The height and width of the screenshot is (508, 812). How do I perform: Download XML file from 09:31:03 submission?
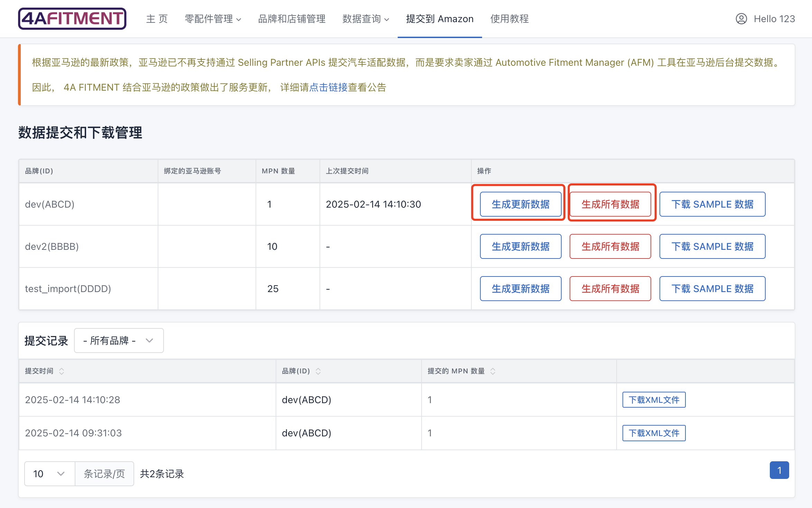[654, 433]
